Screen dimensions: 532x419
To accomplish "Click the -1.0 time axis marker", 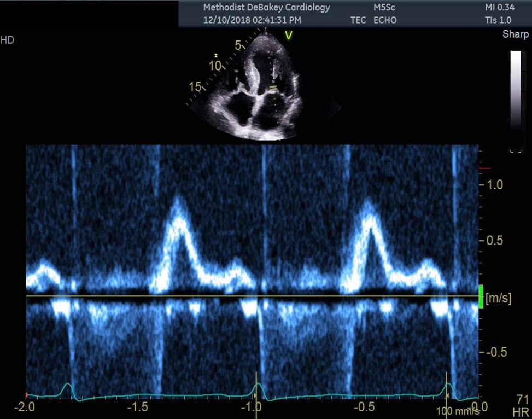I will 253,408.
